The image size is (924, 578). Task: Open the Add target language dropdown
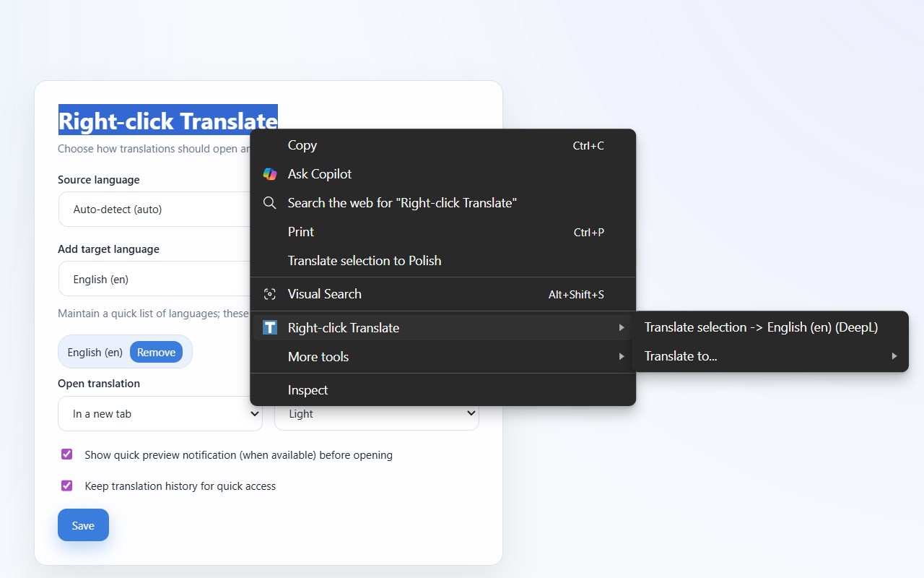pyautogui.click(x=154, y=279)
